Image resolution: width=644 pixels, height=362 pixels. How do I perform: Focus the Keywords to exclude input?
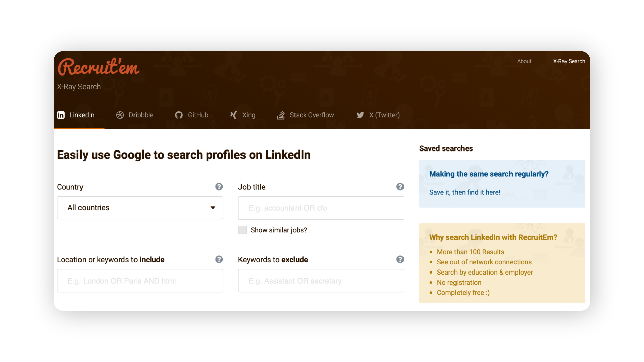[x=321, y=281]
